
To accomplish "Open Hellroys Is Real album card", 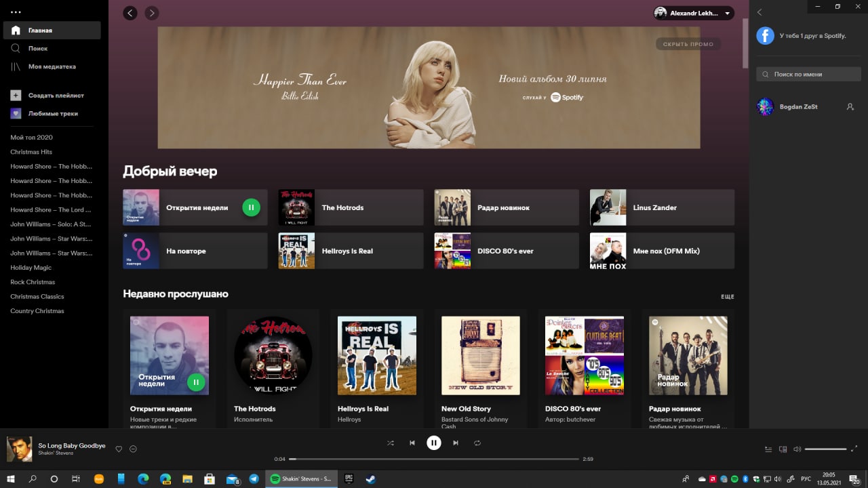I will click(x=377, y=368).
